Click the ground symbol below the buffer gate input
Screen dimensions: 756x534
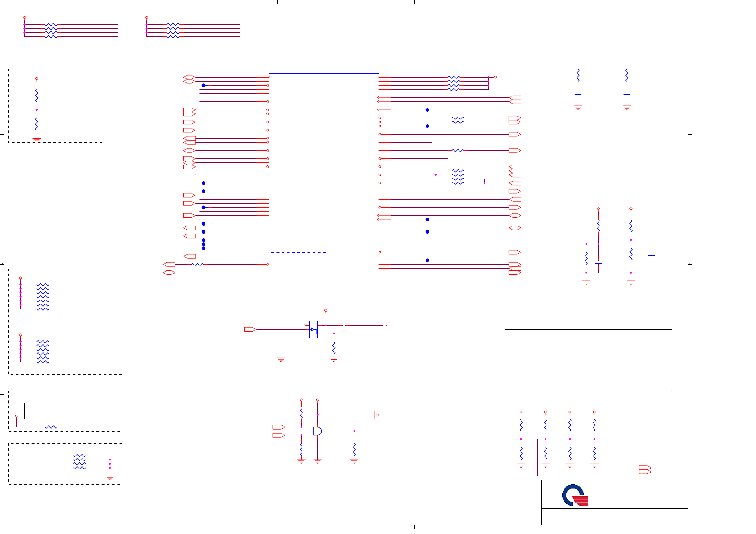281,359
